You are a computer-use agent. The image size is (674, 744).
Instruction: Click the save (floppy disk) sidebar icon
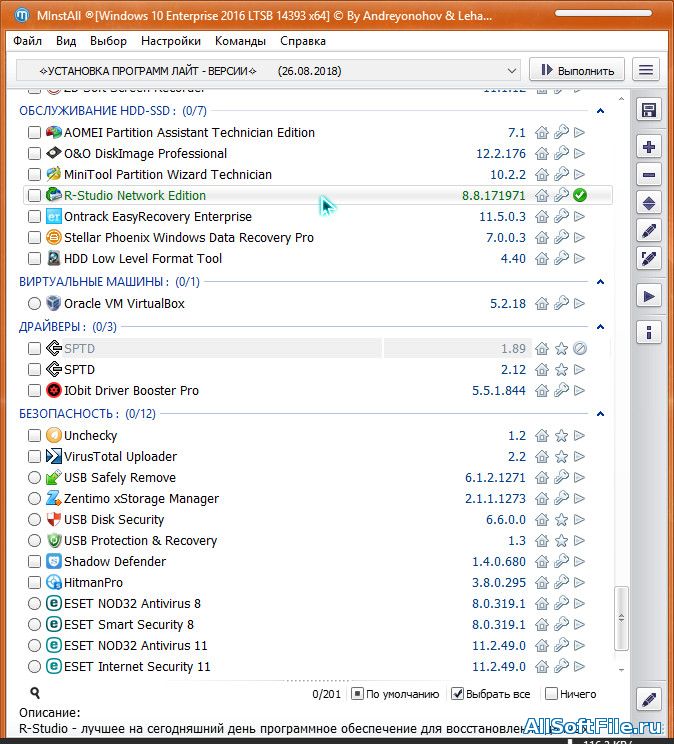(x=648, y=111)
